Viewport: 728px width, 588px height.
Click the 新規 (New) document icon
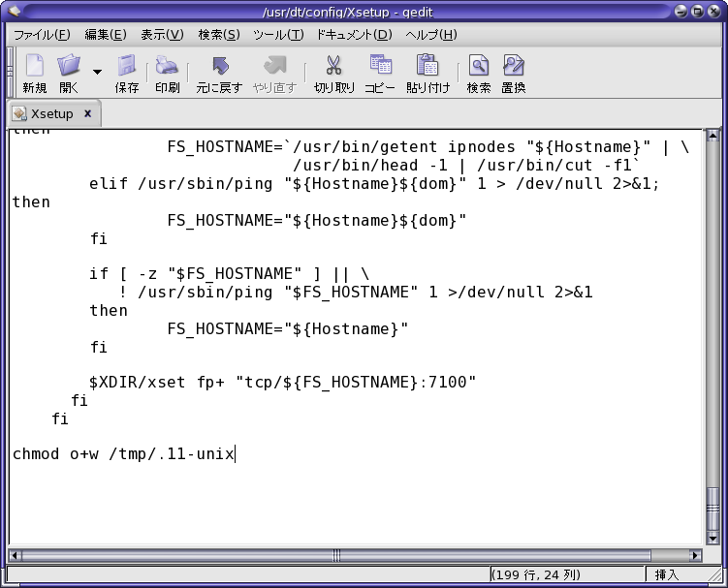(x=34, y=66)
